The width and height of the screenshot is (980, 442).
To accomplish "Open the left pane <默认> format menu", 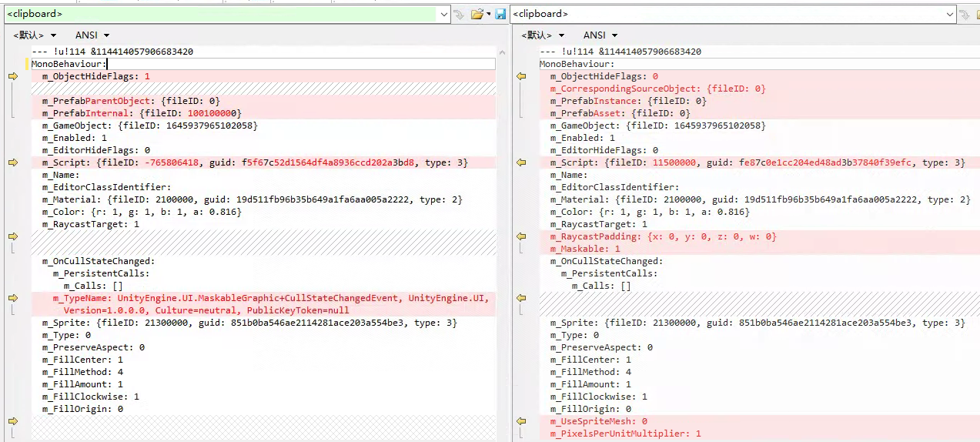I will pos(35,35).
